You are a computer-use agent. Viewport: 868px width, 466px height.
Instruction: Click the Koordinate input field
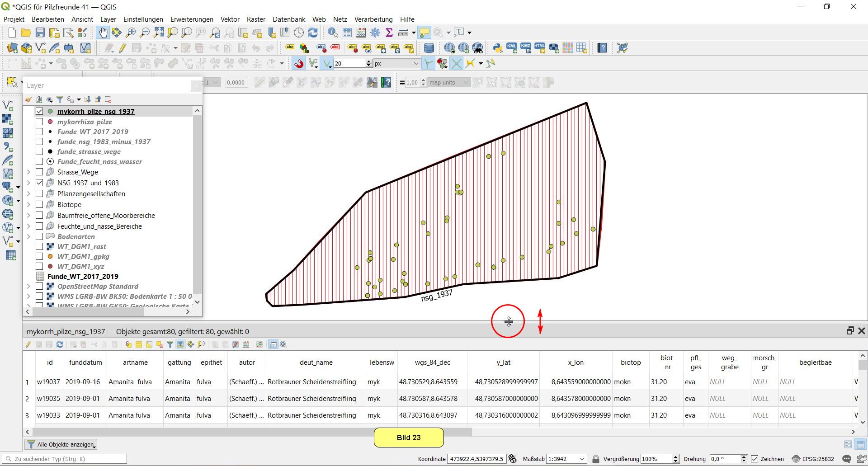click(x=476, y=459)
